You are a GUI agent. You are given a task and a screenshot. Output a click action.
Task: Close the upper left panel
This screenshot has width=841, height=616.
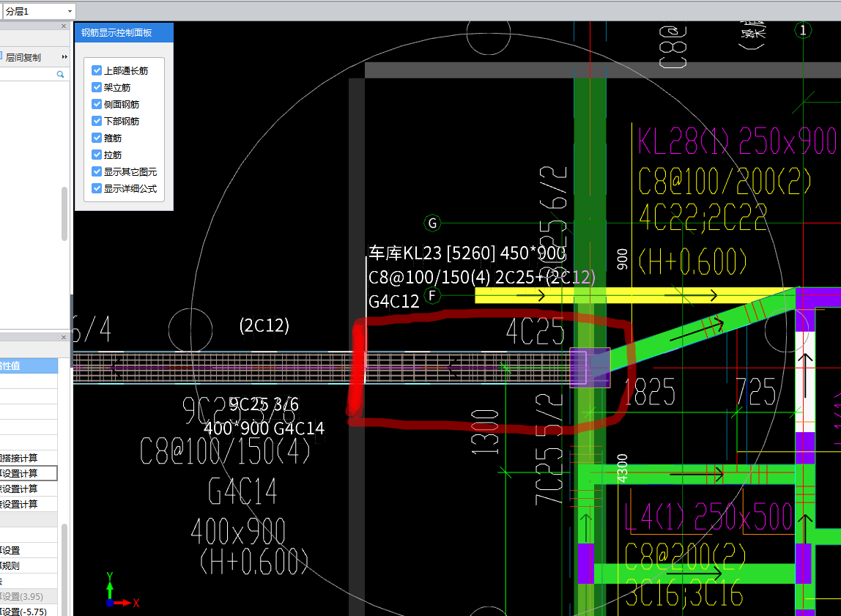[64, 26]
